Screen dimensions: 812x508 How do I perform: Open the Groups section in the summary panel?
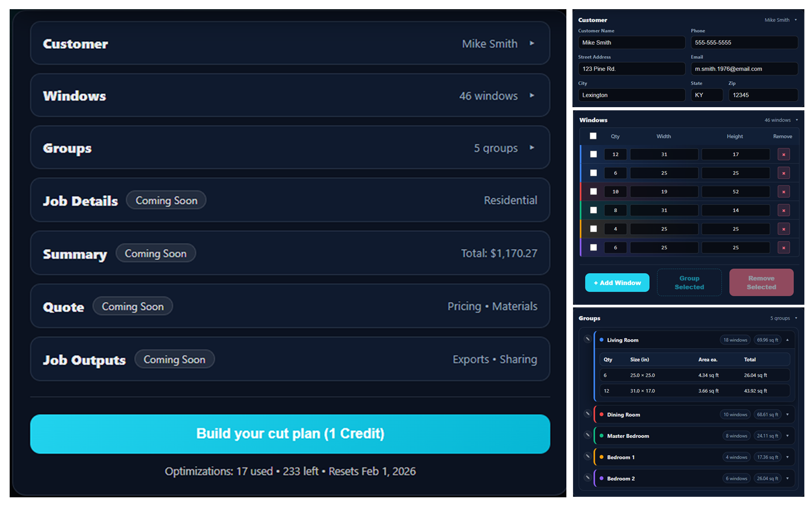[x=290, y=148]
